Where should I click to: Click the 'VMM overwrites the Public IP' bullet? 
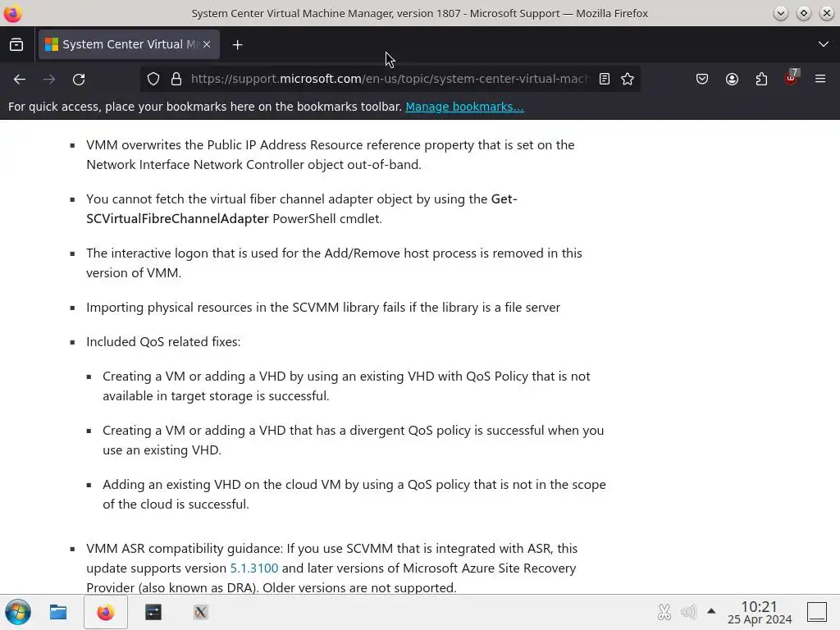(331, 155)
